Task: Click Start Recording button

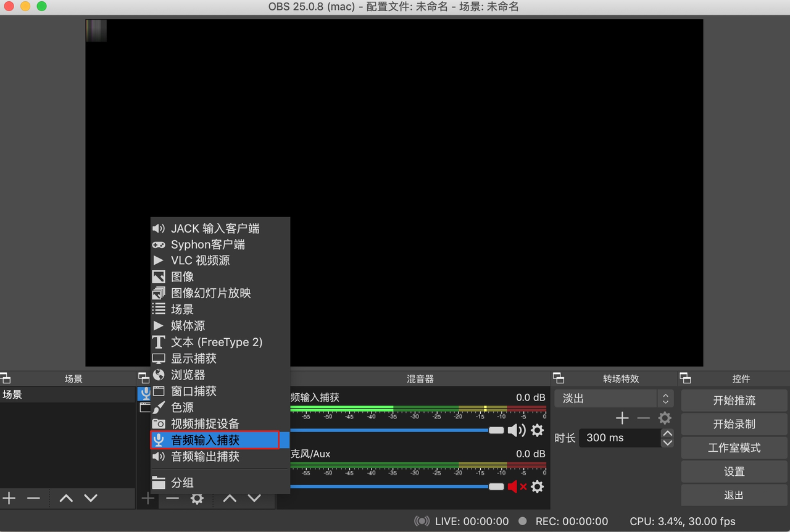Action: pyautogui.click(x=734, y=424)
